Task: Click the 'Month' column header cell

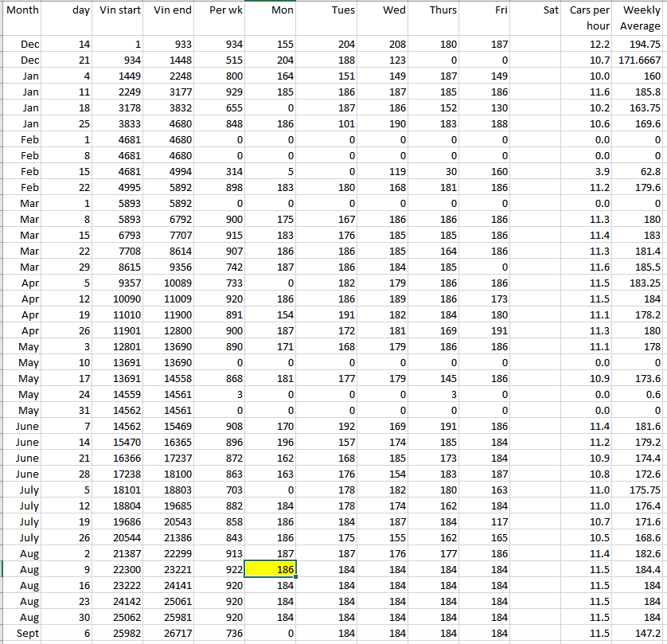Action: pos(22,10)
